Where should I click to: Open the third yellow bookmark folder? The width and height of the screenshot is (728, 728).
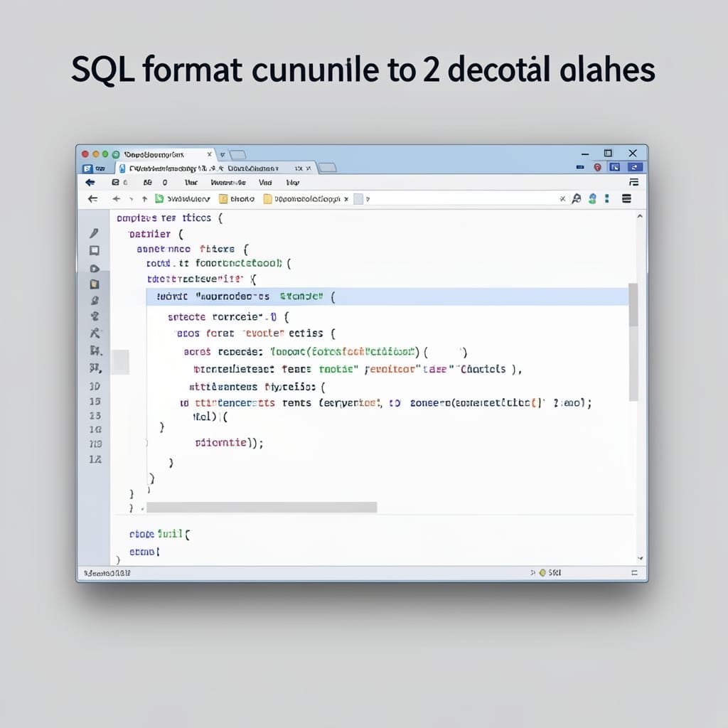[301, 199]
